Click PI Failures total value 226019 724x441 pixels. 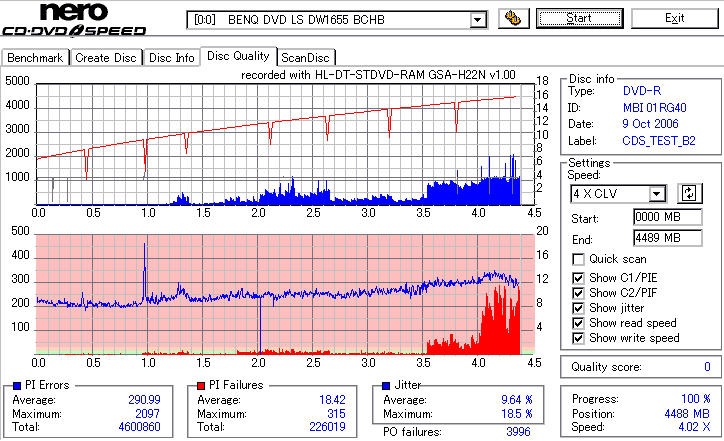tap(327, 427)
